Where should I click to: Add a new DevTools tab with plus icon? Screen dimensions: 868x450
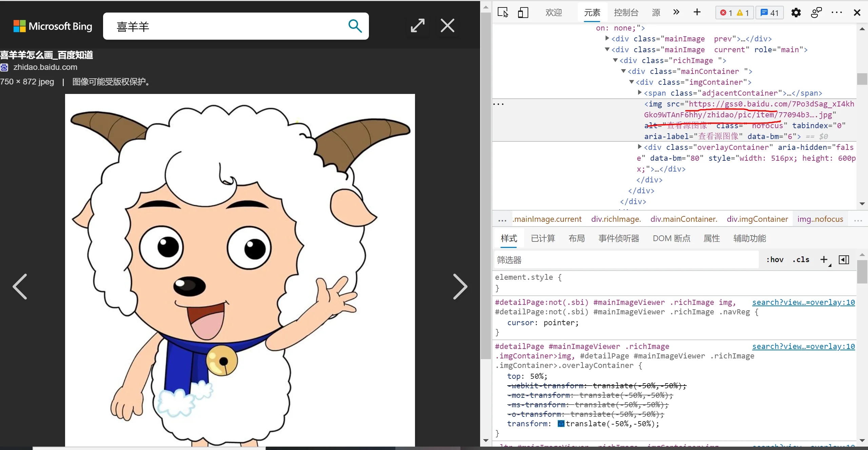click(697, 12)
